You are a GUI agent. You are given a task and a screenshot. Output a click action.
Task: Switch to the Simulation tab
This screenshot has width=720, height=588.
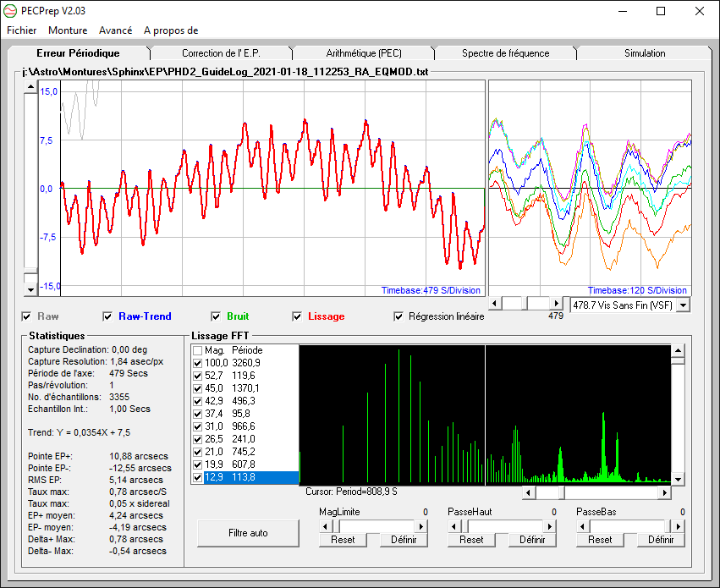pos(645,53)
